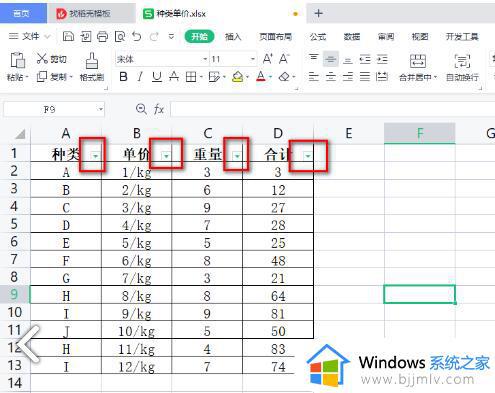The height and width of the screenshot is (393, 495).
Task: Open filter dropdown for 种类 column
Action: click(96, 156)
